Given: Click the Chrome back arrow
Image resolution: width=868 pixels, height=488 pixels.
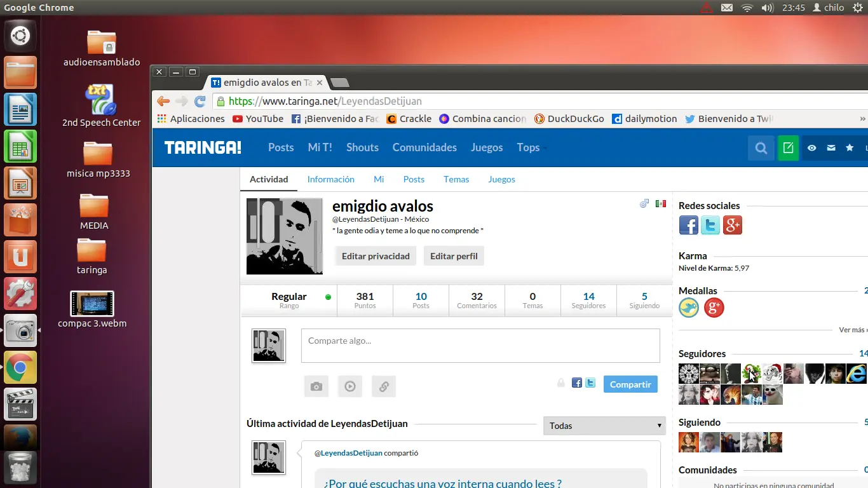Looking at the screenshot, I should click(163, 101).
